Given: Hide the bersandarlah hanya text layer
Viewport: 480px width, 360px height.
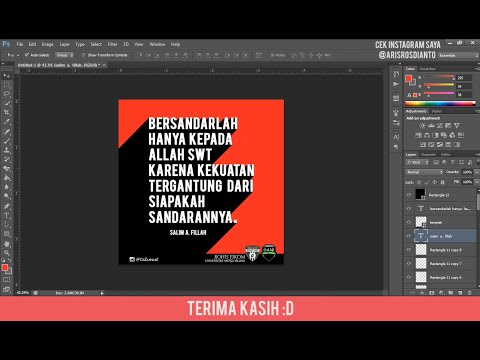Looking at the screenshot, I should coord(409,208).
